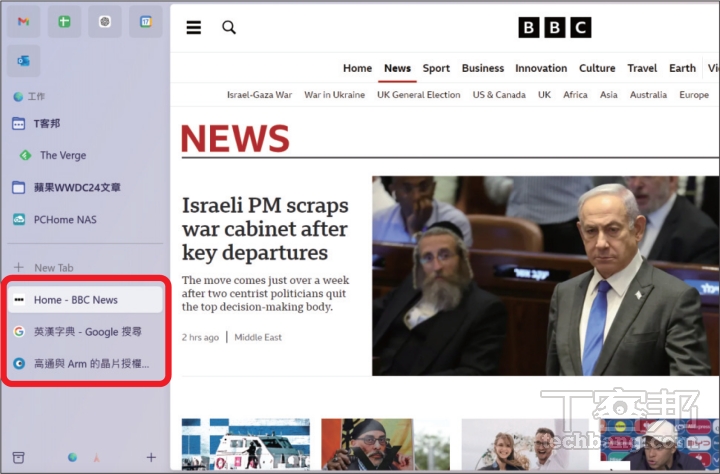The image size is (720, 474).
Task: Click the 工作 space name label
Action: tap(36, 96)
